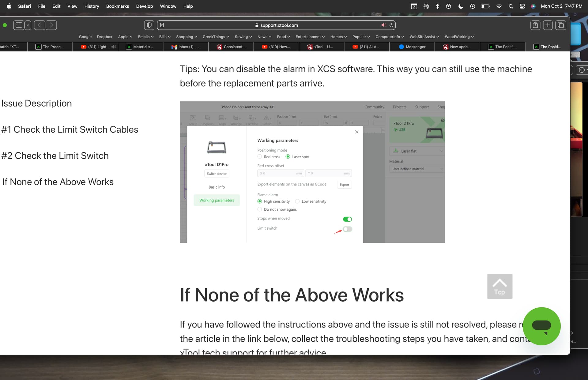Select Red cross positioning mode in the screenshot

click(260, 157)
